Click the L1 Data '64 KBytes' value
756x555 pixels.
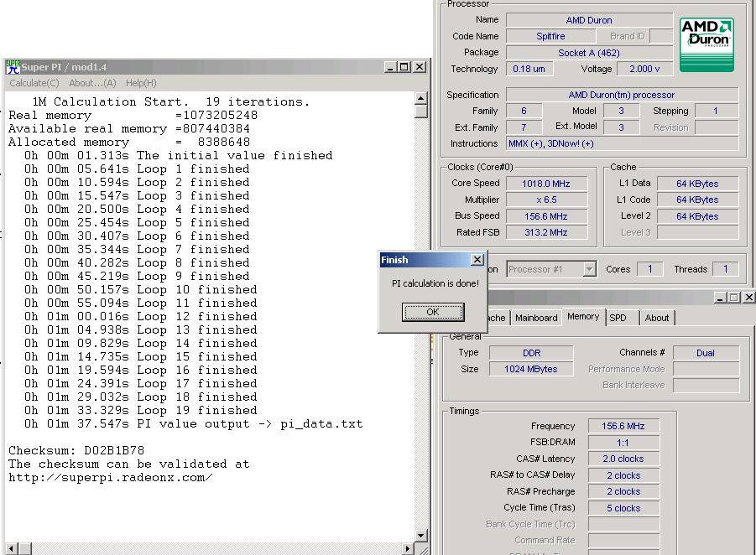[697, 184]
